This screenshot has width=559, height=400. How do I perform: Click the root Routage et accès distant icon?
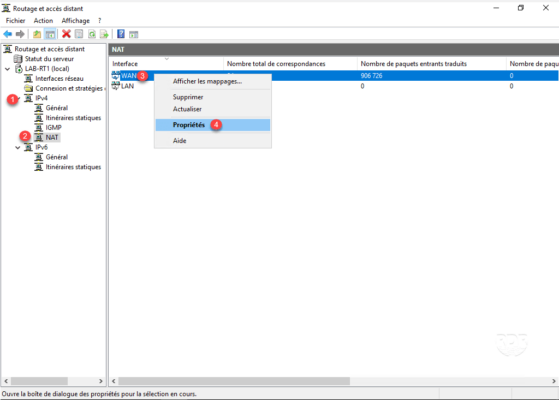(7, 49)
